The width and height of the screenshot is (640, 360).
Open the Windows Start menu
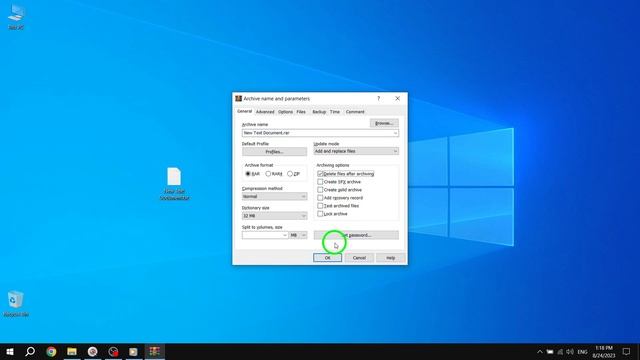point(10,351)
